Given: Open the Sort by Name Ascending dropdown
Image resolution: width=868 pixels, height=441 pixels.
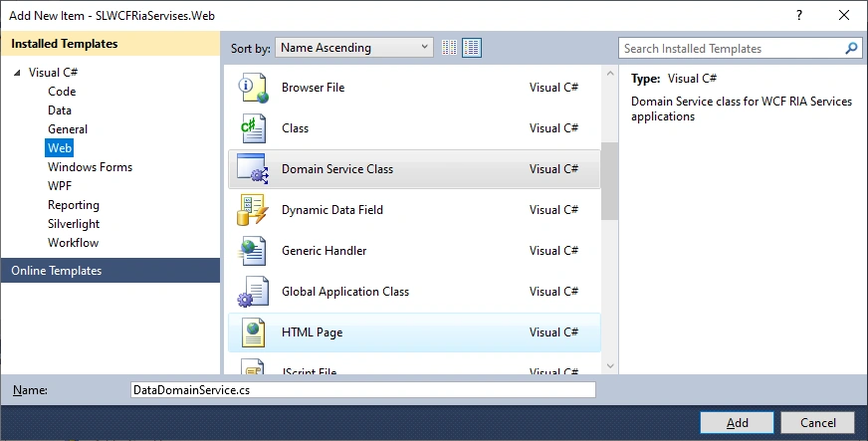Looking at the screenshot, I should (353, 48).
